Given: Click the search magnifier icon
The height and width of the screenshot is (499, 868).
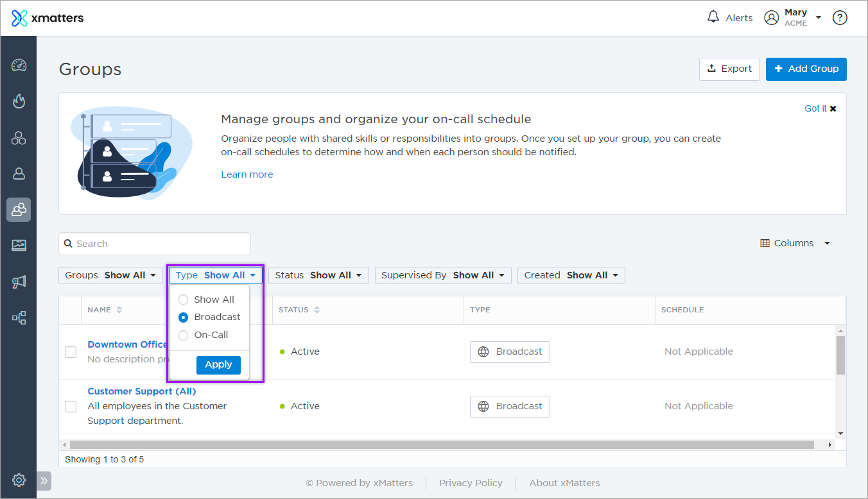Looking at the screenshot, I should coord(69,244).
